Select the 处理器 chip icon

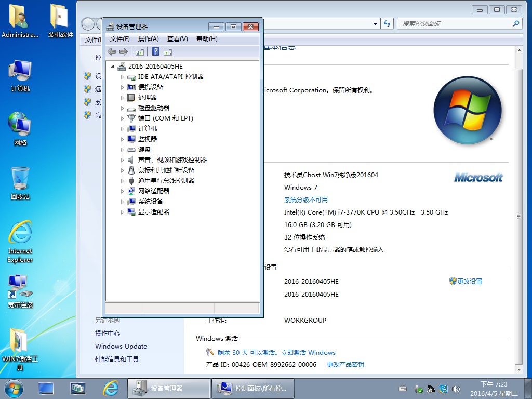click(x=131, y=98)
